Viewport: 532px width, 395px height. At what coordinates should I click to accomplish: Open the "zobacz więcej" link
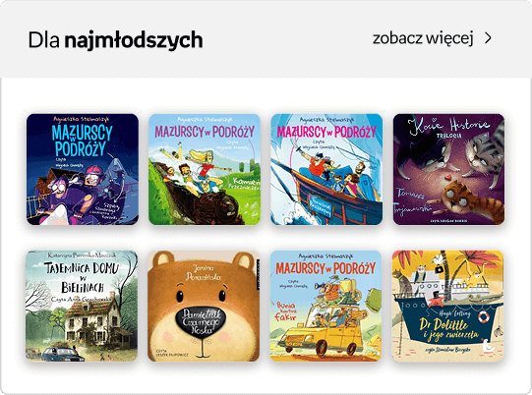(423, 38)
